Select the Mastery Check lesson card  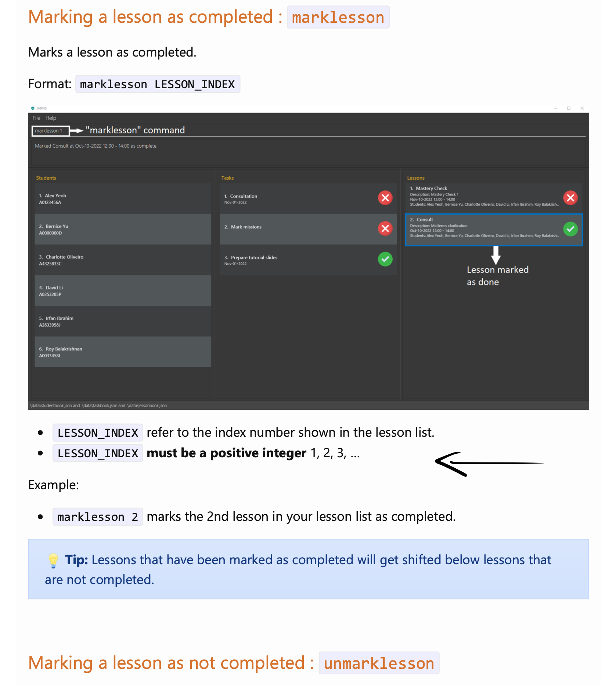coord(494,198)
